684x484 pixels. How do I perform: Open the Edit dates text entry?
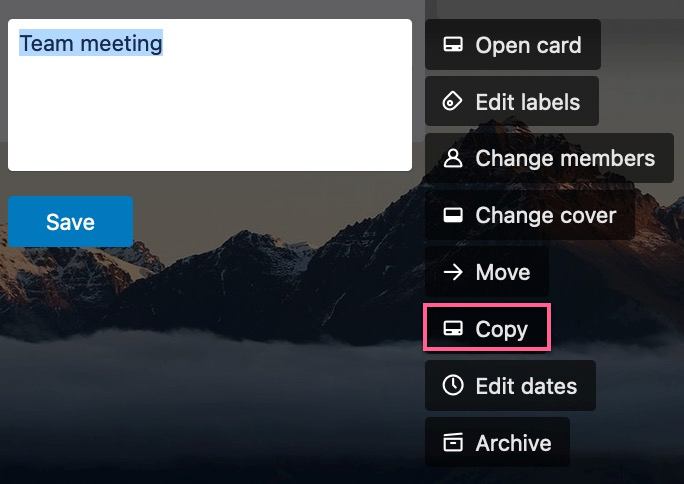(527, 386)
